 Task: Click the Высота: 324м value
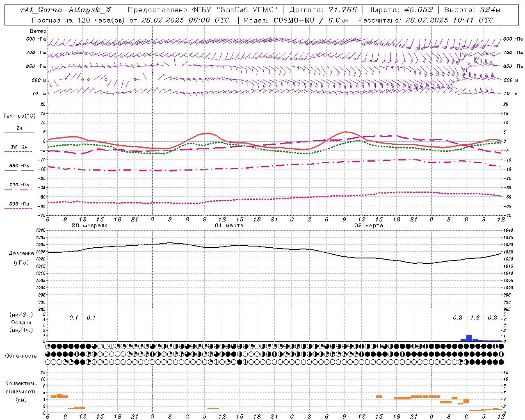click(x=472, y=10)
